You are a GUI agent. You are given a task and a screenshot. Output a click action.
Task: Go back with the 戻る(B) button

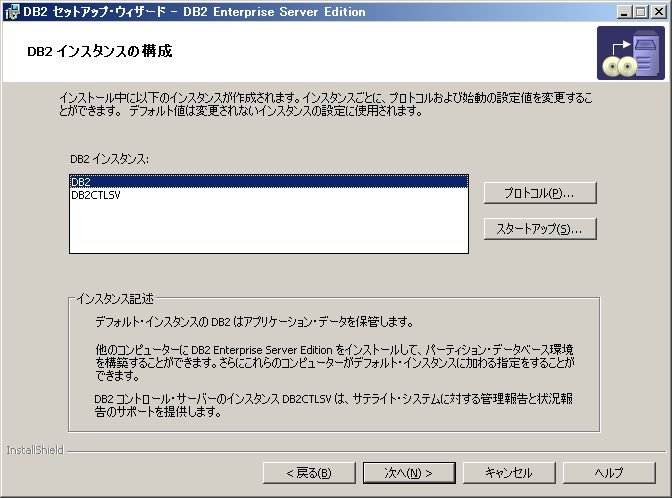click(309, 473)
